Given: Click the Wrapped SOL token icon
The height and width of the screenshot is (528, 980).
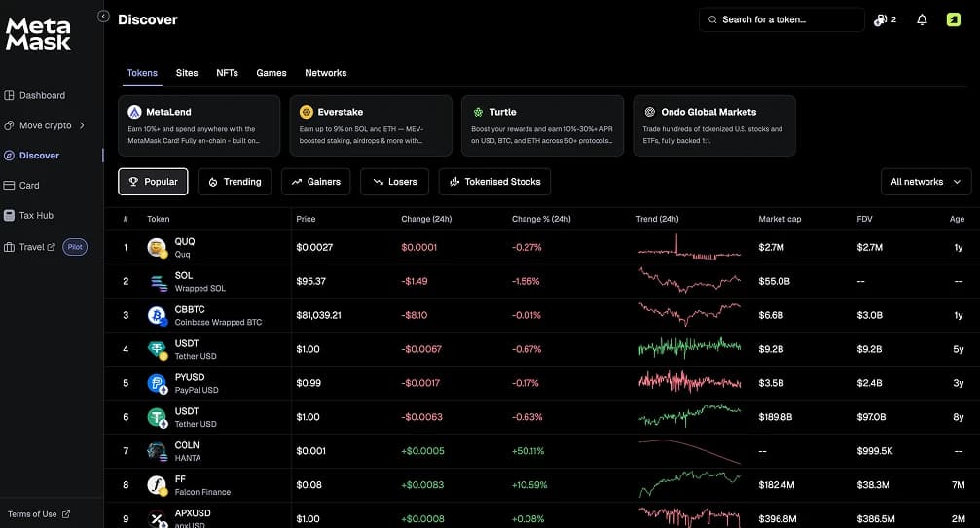Looking at the screenshot, I should pos(158,282).
